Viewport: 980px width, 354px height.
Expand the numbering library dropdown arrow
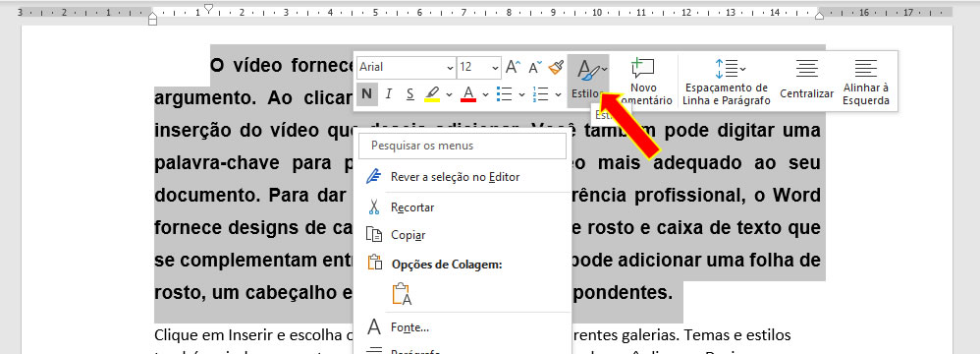point(558,94)
